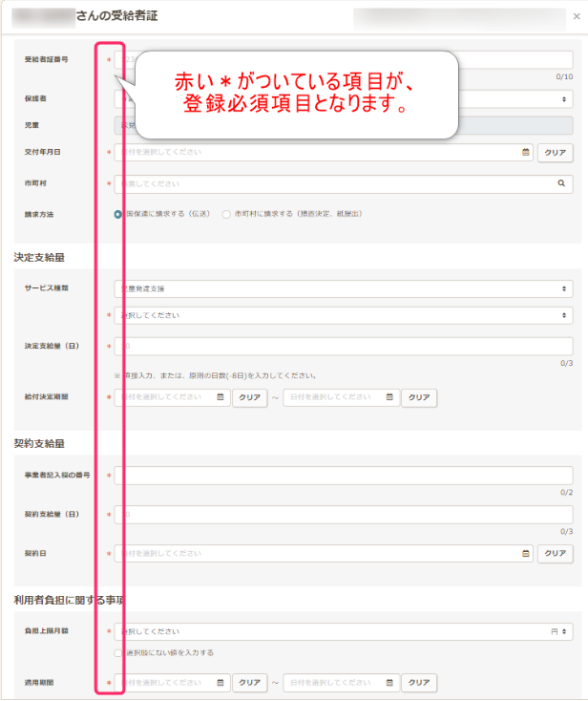Open calendar for 適用期間 end date
The height and width of the screenshot is (701, 588).
coord(390,683)
